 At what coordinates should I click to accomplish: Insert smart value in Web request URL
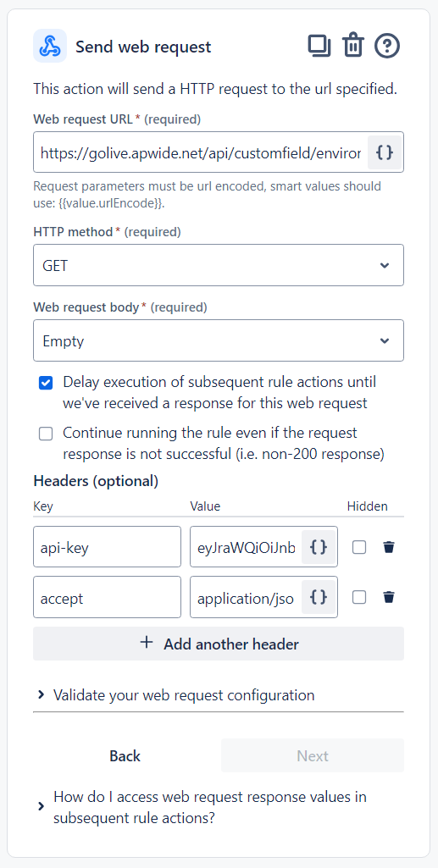[x=385, y=152]
